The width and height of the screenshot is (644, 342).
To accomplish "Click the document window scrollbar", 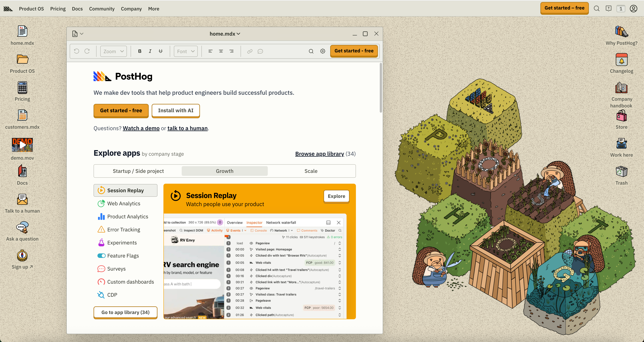I will click(381, 88).
